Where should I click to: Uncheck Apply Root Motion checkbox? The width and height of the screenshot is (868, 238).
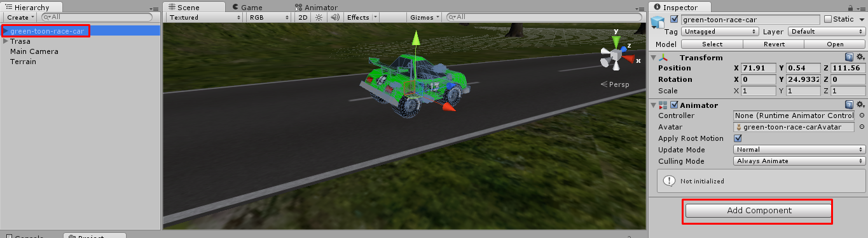[738, 138]
